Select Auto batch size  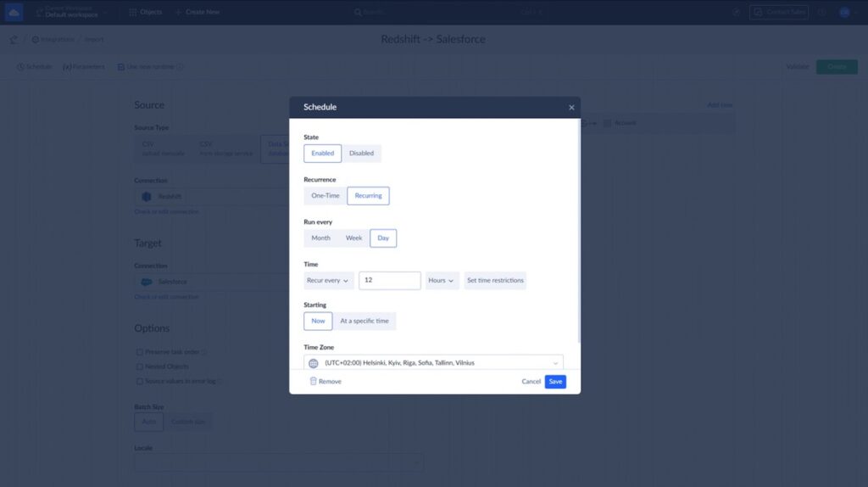pos(149,423)
